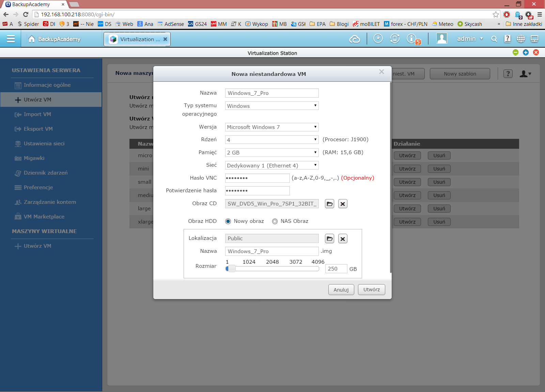Maximize Virtualization Station with blue plus
The height and width of the screenshot is (392, 545).
526,52
